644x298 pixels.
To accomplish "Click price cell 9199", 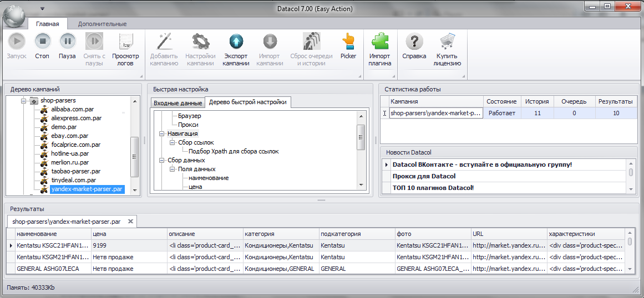I will pyautogui.click(x=129, y=245).
